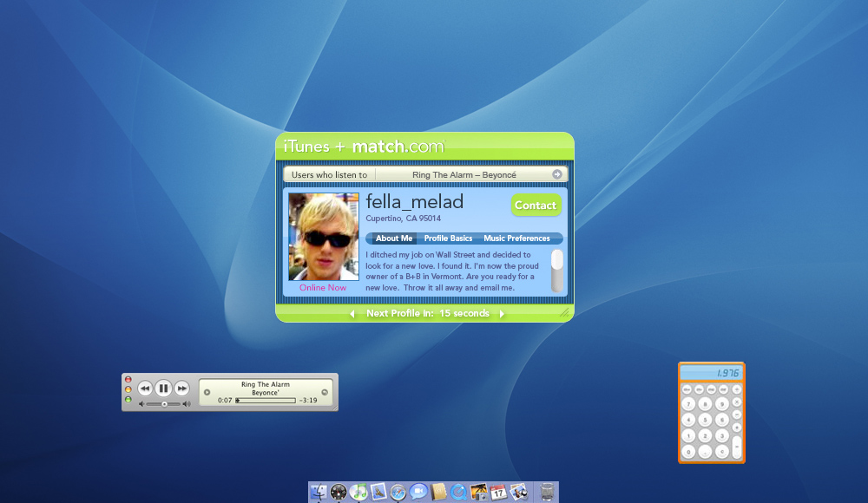Click the arrow beside 'Ring The Alarm – Beyoncé'

coord(557,174)
